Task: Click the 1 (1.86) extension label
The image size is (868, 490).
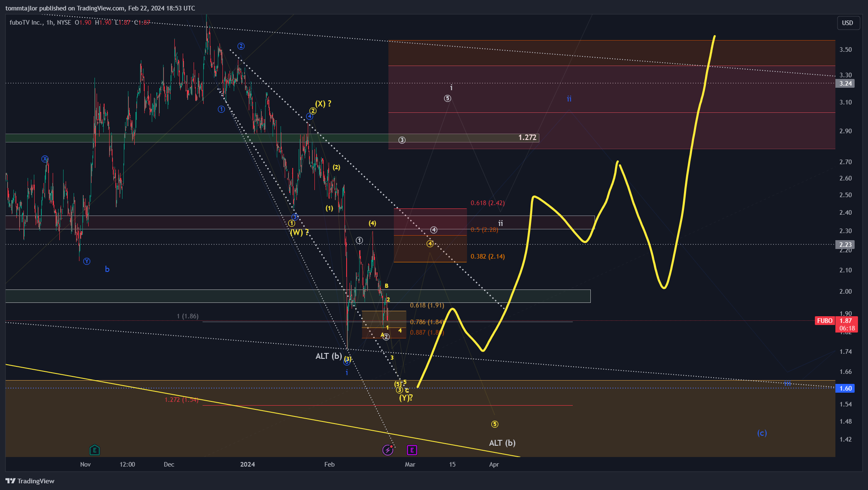Action: point(188,316)
